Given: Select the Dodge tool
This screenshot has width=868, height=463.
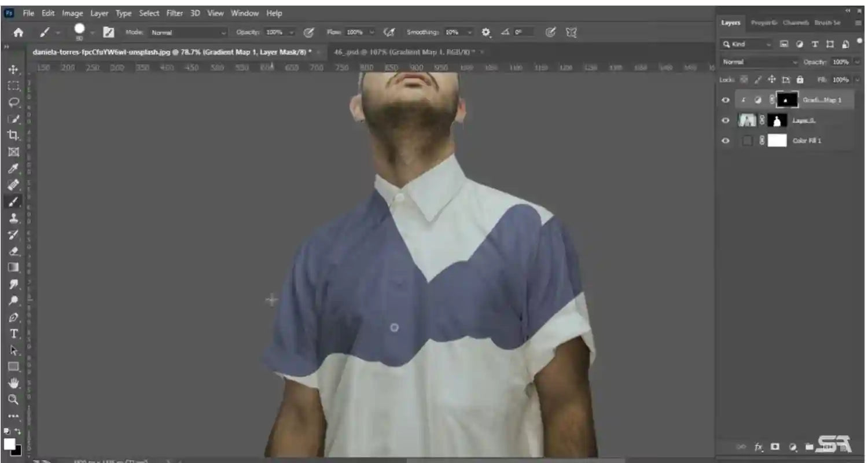Looking at the screenshot, I should 13,300.
